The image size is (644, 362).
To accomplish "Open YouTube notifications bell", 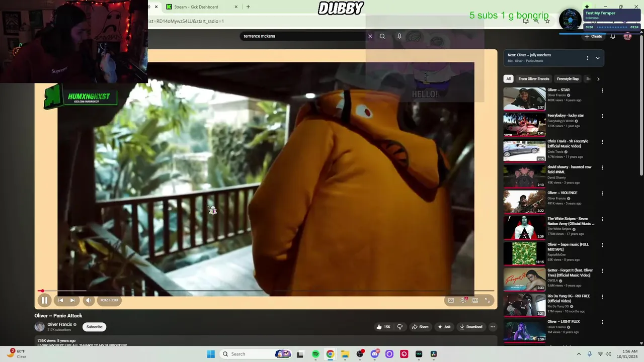I will click(x=613, y=36).
